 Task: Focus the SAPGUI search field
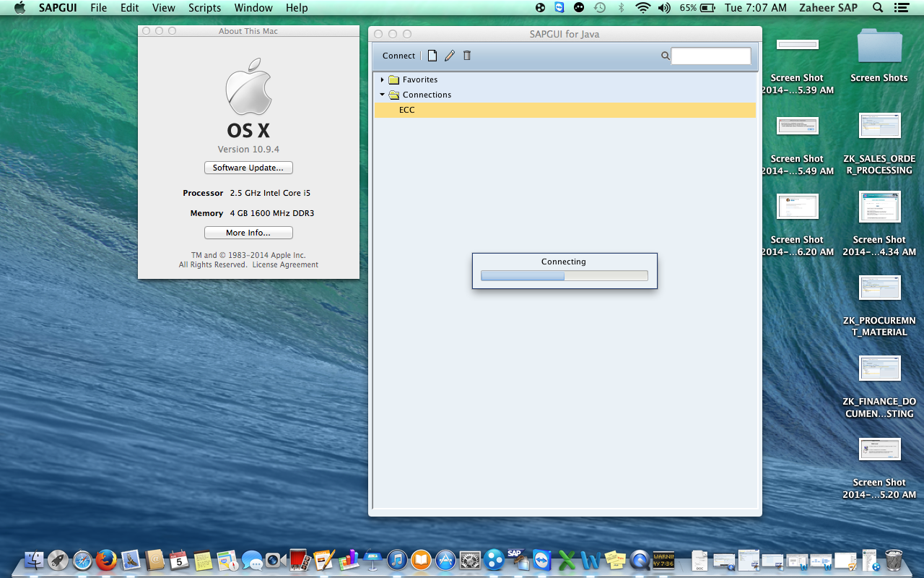pyautogui.click(x=711, y=56)
